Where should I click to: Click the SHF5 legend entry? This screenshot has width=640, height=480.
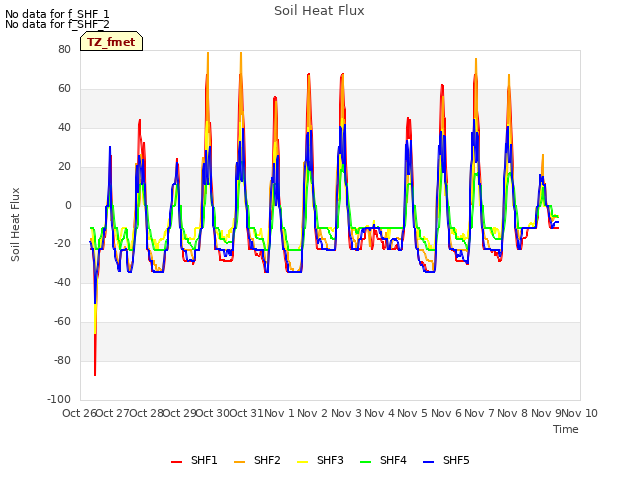point(446,460)
